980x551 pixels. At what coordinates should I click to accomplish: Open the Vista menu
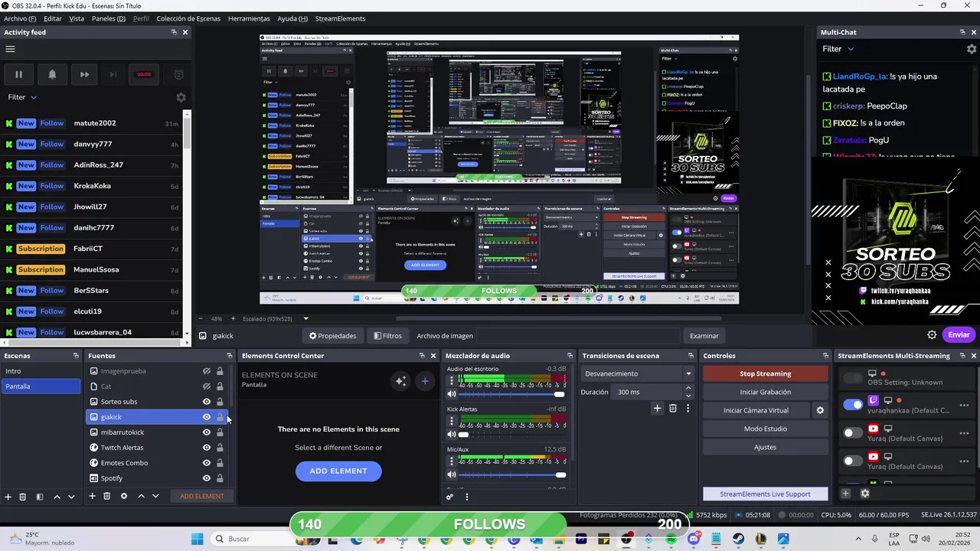[x=77, y=18]
